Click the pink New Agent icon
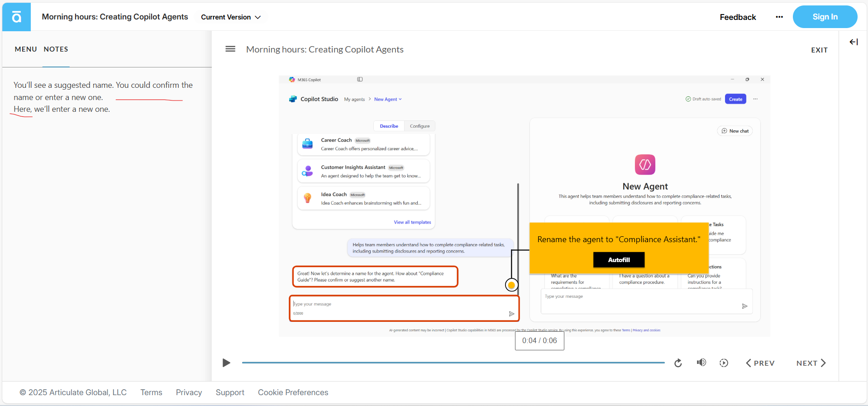 (x=645, y=165)
